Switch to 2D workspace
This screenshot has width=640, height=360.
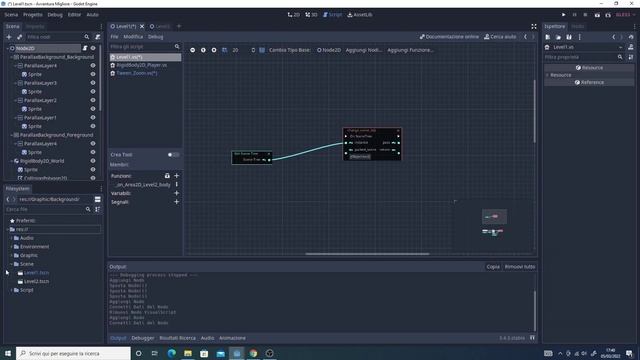(x=293, y=15)
